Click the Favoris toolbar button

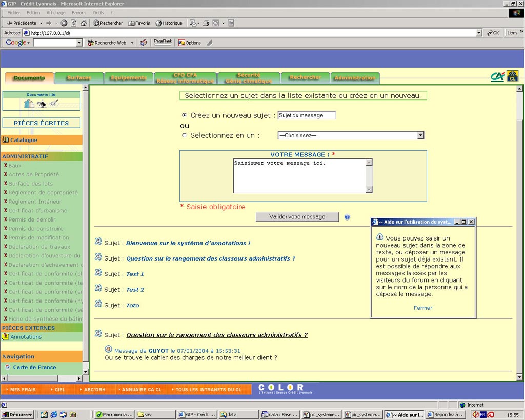tap(139, 23)
